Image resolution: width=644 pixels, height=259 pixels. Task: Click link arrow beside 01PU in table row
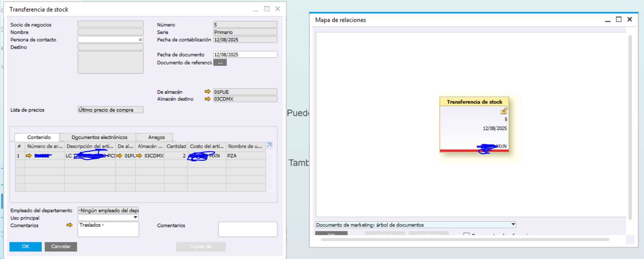[119, 156]
